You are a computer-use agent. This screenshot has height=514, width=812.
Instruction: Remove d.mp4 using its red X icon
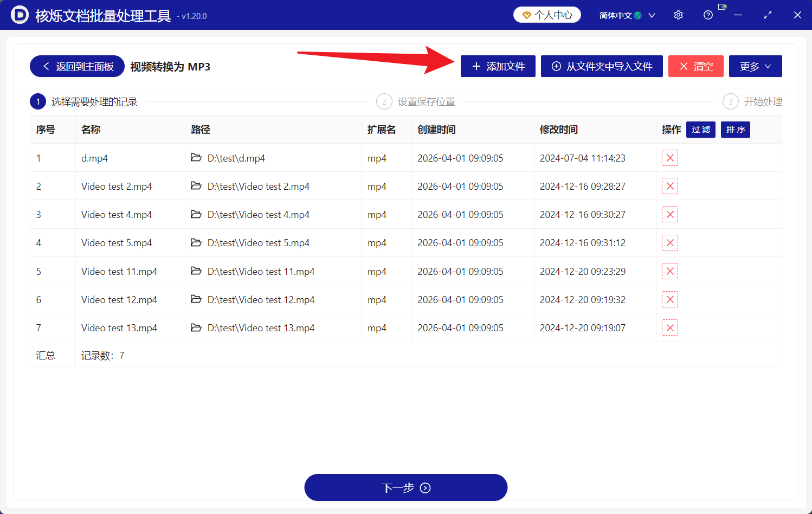click(x=669, y=158)
